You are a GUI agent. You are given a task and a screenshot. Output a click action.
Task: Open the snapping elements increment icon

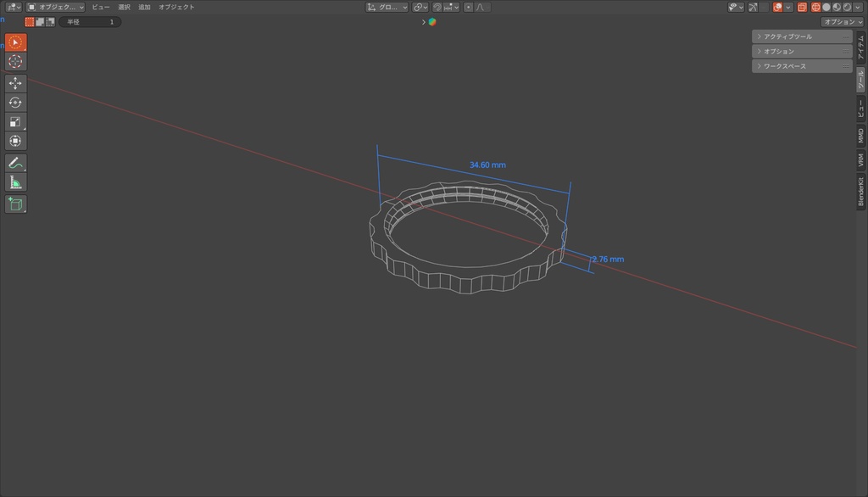coord(451,7)
